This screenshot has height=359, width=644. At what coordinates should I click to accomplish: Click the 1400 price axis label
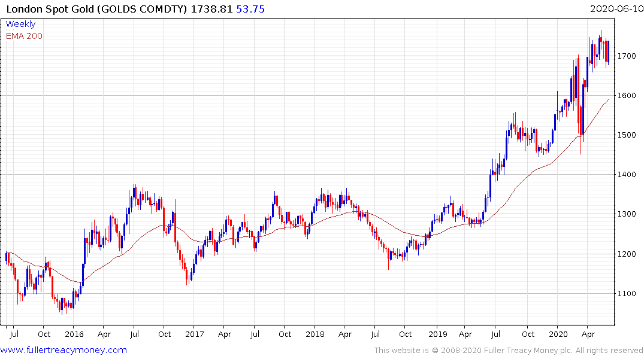[x=627, y=175]
